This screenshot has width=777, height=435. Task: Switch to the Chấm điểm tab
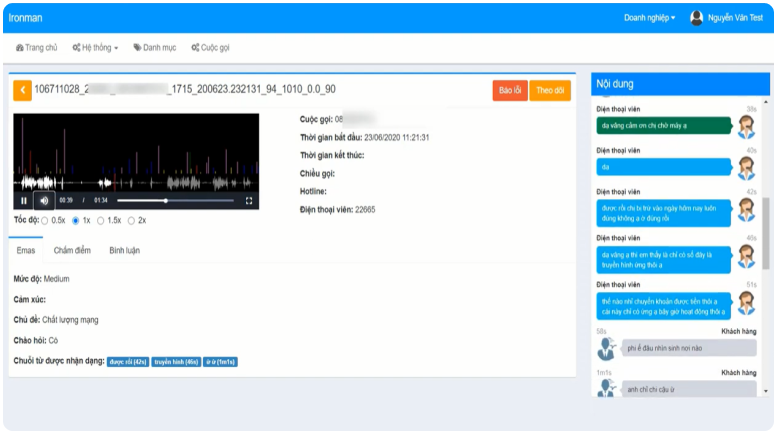[x=72, y=250]
